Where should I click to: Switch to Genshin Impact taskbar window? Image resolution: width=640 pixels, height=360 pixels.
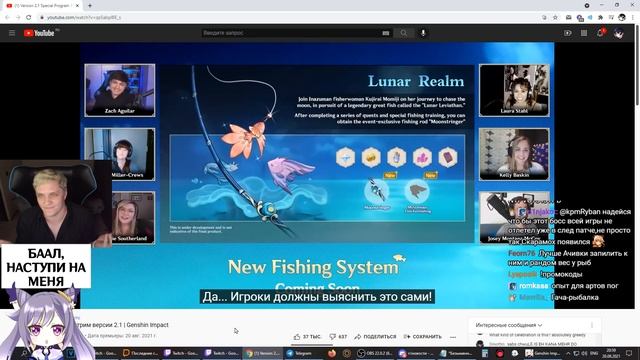(x=542, y=353)
